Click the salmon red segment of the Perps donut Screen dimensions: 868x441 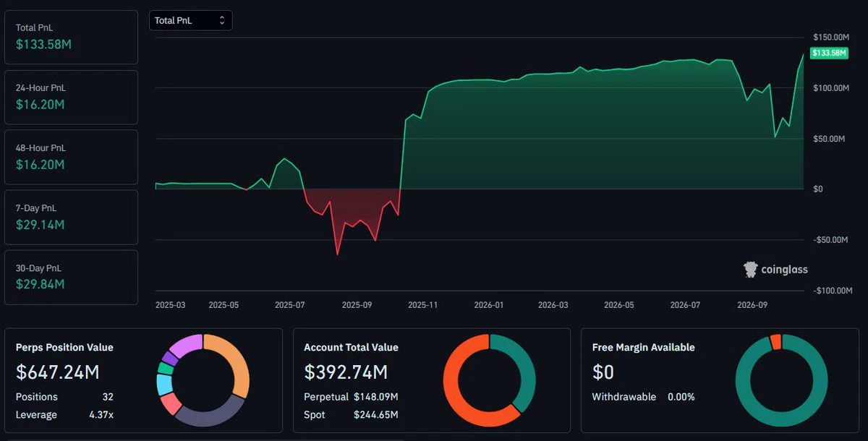tap(171, 403)
